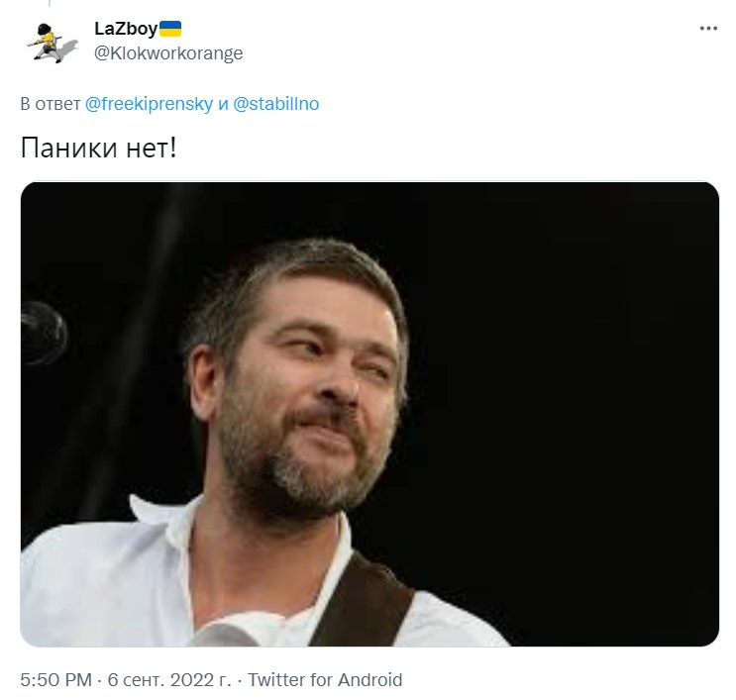Visit the @Klokworkorange handle profile

click(168, 53)
